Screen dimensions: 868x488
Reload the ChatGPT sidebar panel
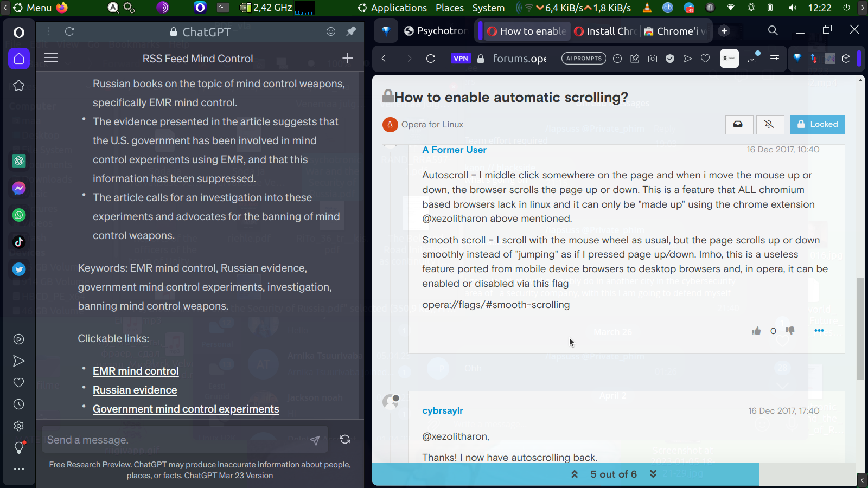click(69, 32)
